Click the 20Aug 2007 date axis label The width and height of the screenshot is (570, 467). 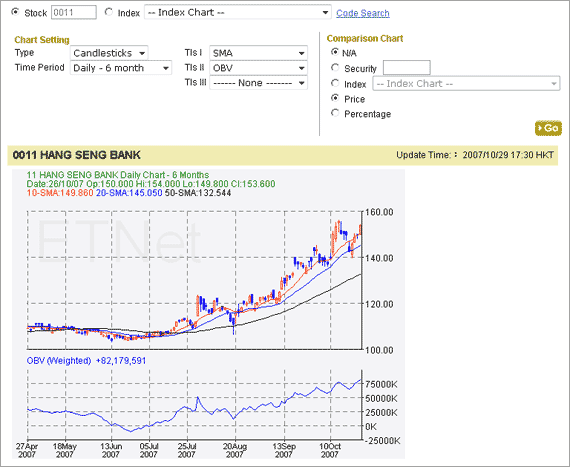(235, 450)
